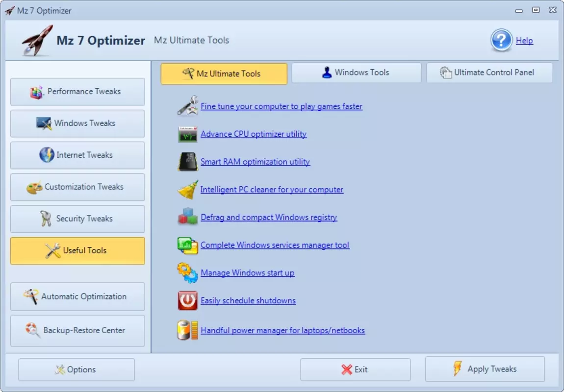Switch to the Windows Tools tab

pyautogui.click(x=356, y=73)
